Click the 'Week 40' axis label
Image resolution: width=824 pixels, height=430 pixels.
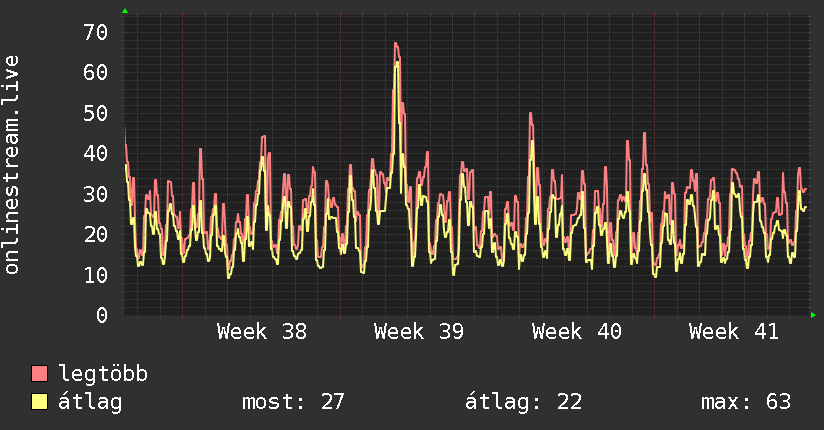pyautogui.click(x=576, y=332)
